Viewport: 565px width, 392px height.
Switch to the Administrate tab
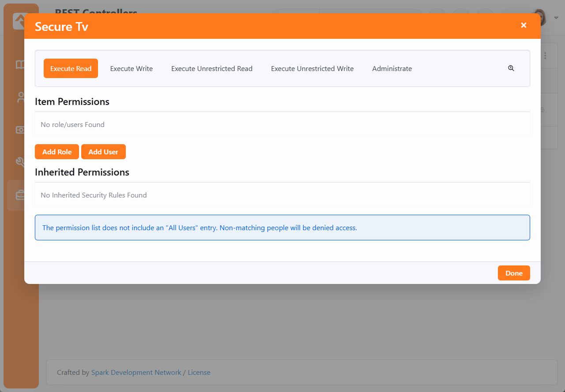(392, 68)
